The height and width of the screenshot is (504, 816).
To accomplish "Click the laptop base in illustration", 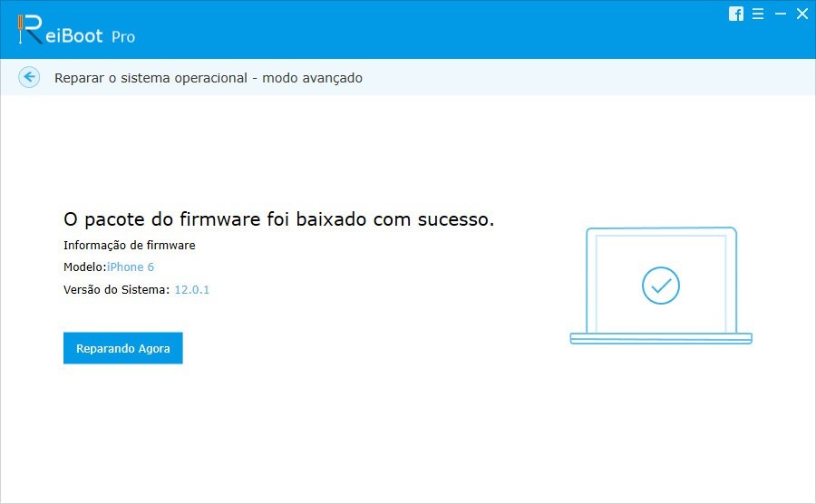I will [661, 339].
